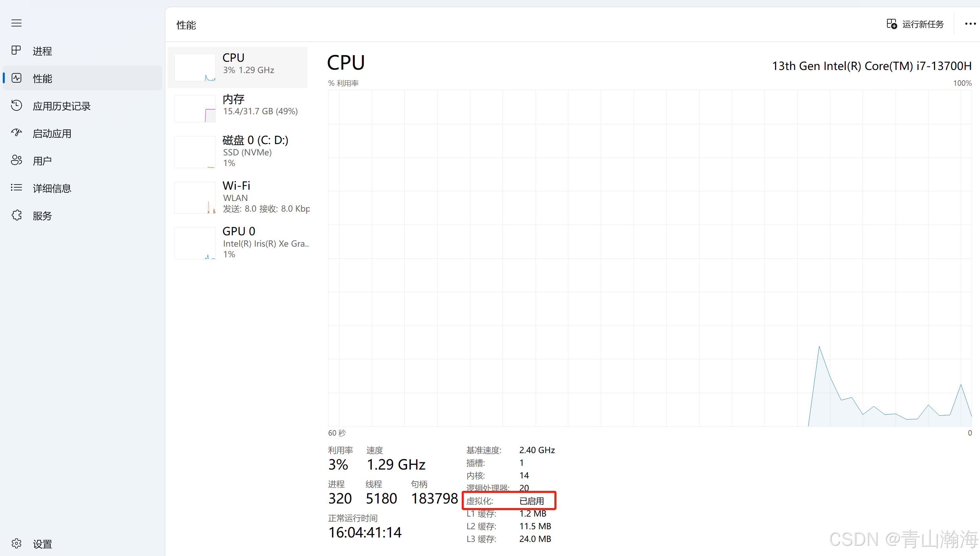Select the Wi-Fi WLAN entry
This screenshot has height=556, width=980.
[x=238, y=197]
